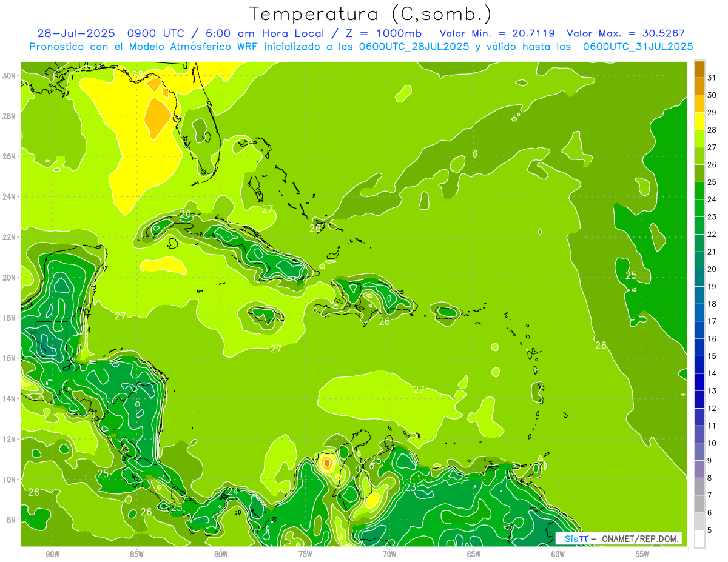
Task: Click the colorbar value label '29'
Action: tap(712, 112)
